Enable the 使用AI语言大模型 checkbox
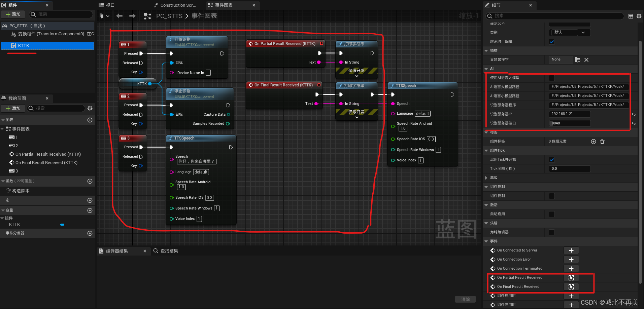 (x=551, y=78)
